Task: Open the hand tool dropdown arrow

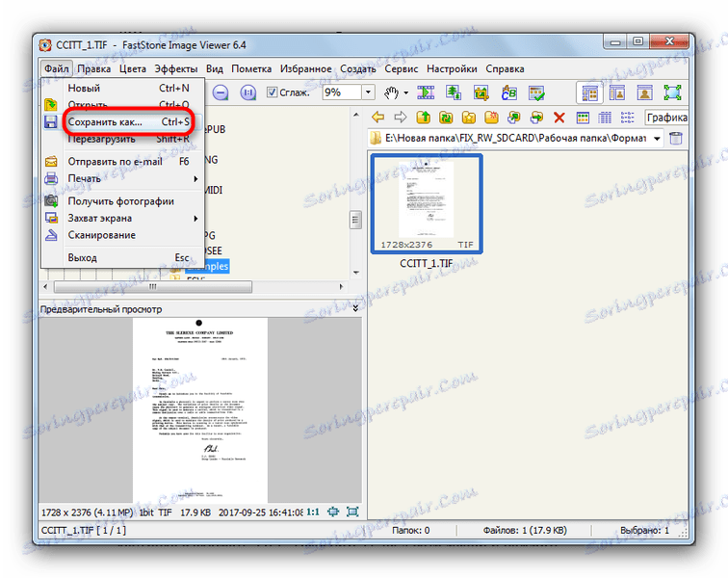Action: click(406, 92)
